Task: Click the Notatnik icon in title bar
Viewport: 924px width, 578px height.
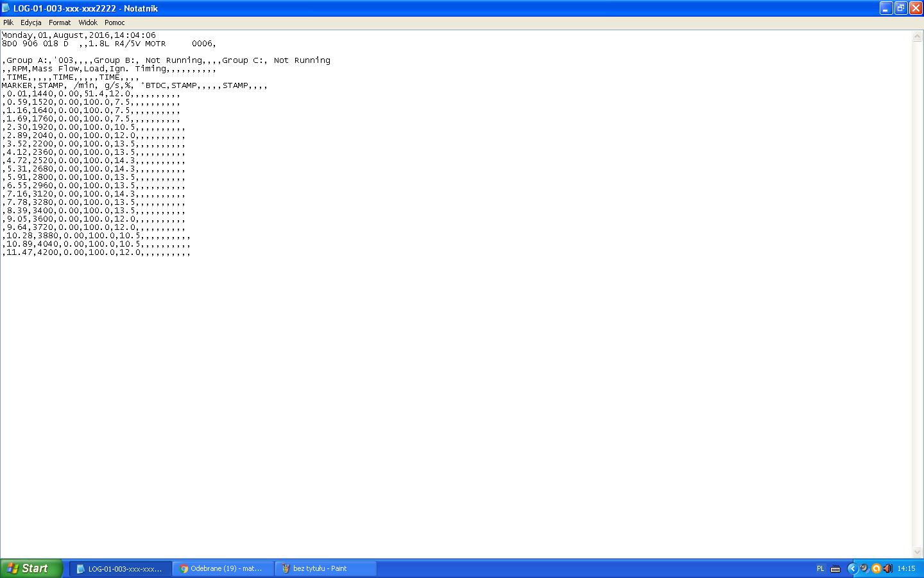Action: click(6, 8)
